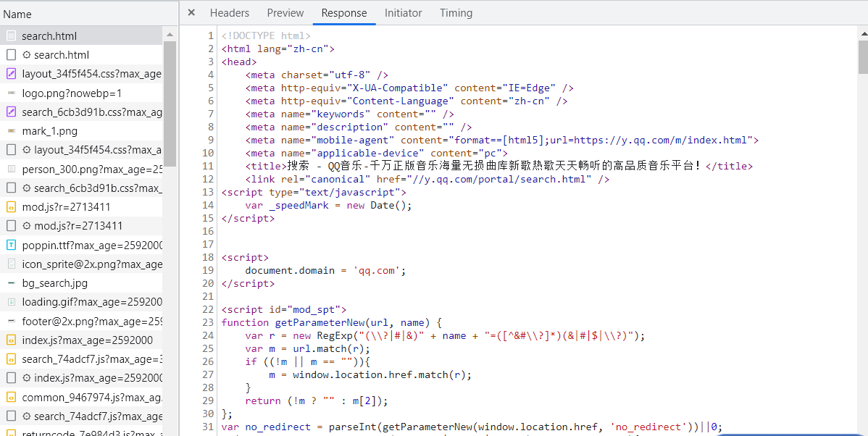Click the <script id="mod_spt"> line

284,310
